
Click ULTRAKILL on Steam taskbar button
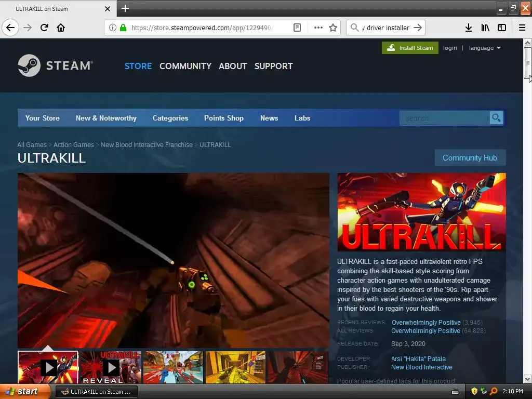click(x=96, y=392)
